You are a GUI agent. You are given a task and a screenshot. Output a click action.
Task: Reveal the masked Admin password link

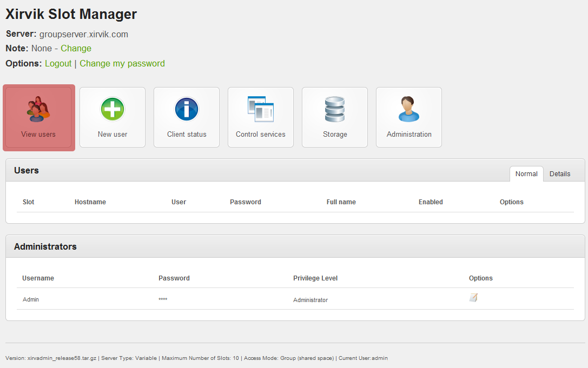(x=163, y=300)
